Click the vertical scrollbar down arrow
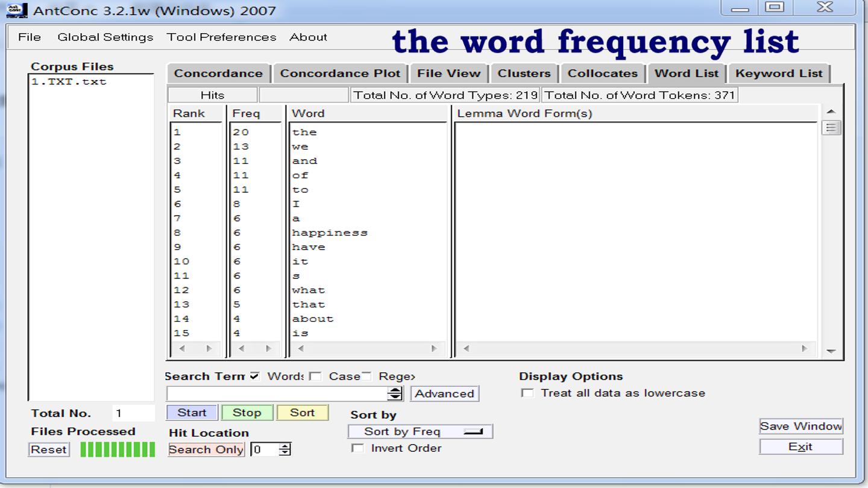The height and width of the screenshot is (488, 868). click(831, 351)
